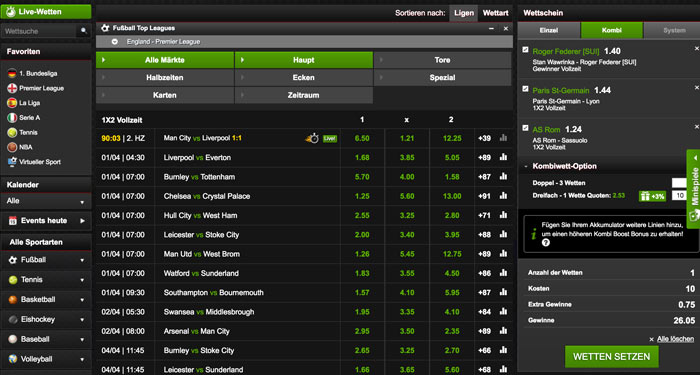This screenshot has height=375, width=700.
Task: Open the Spezial market tab
Action: pos(442,78)
